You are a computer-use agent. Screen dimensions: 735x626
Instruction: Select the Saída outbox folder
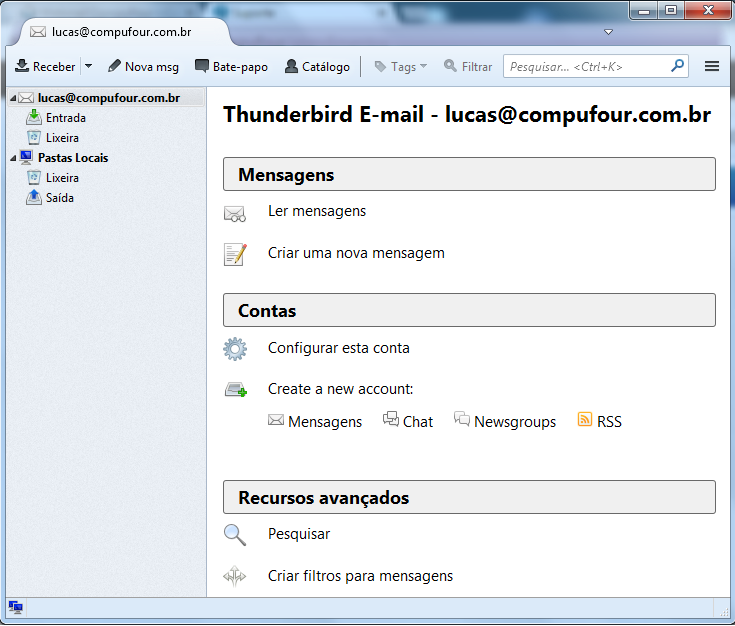(x=59, y=198)
